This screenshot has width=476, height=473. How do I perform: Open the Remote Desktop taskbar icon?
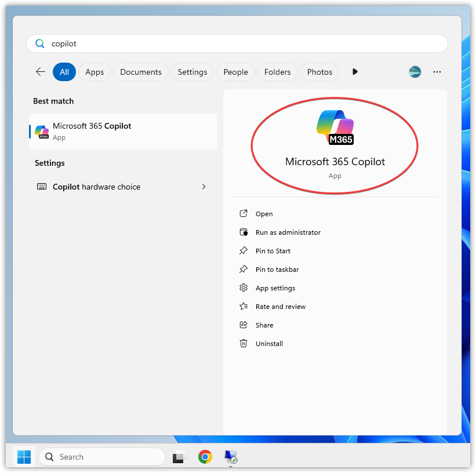point(231,457)
